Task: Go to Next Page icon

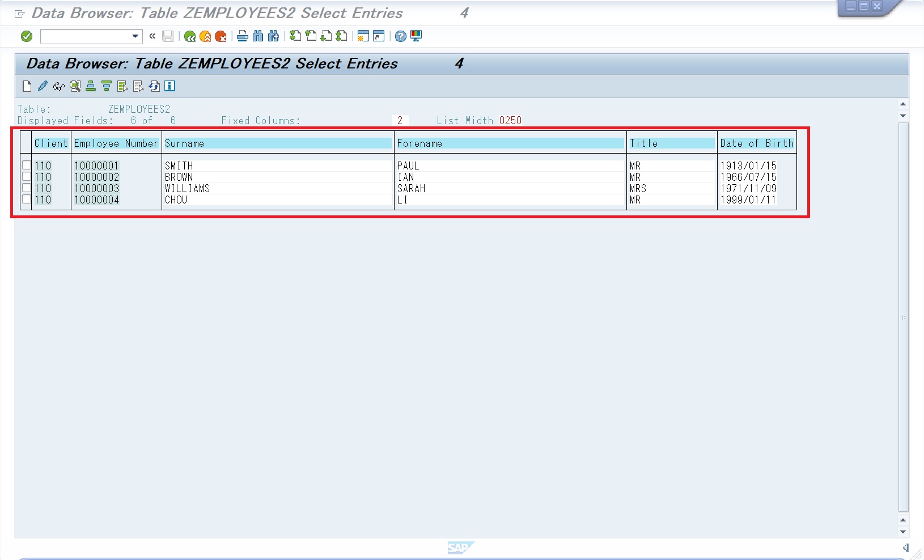Action: point(326,36)
